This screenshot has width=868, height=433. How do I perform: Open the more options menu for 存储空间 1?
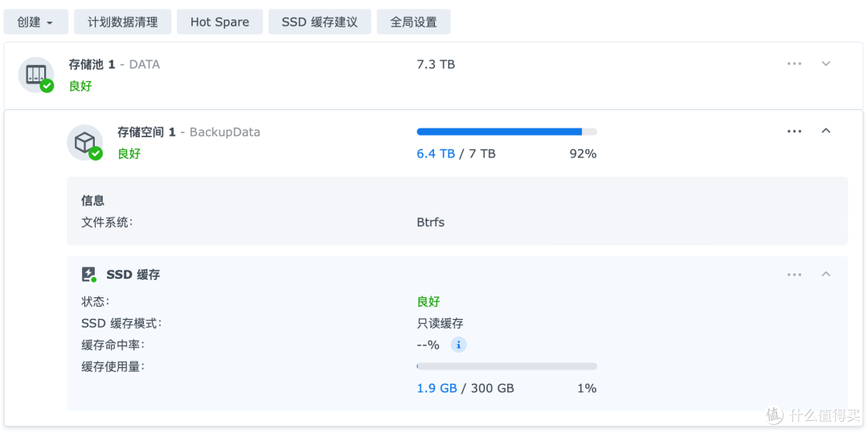tap(794, 131)
